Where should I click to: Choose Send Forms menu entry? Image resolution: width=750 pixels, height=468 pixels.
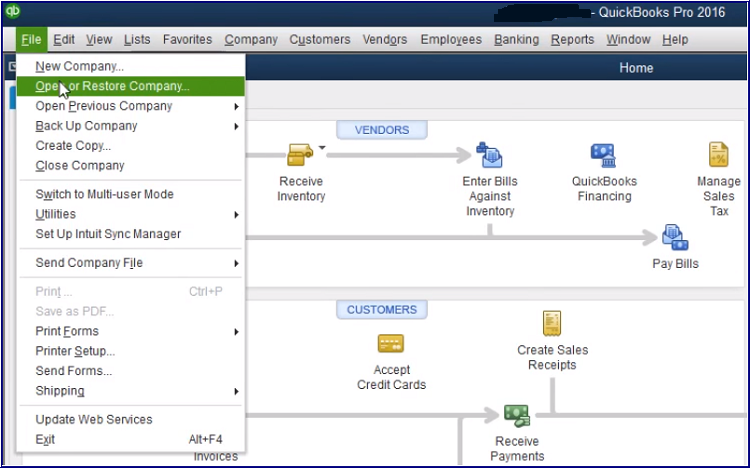tap(131, 371)
